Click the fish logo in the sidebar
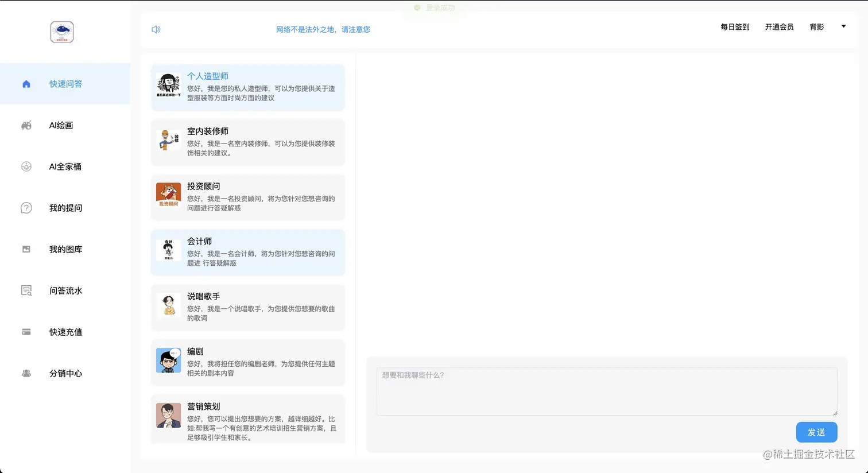This screenshot has height=473, width=868. pos(62,32)
